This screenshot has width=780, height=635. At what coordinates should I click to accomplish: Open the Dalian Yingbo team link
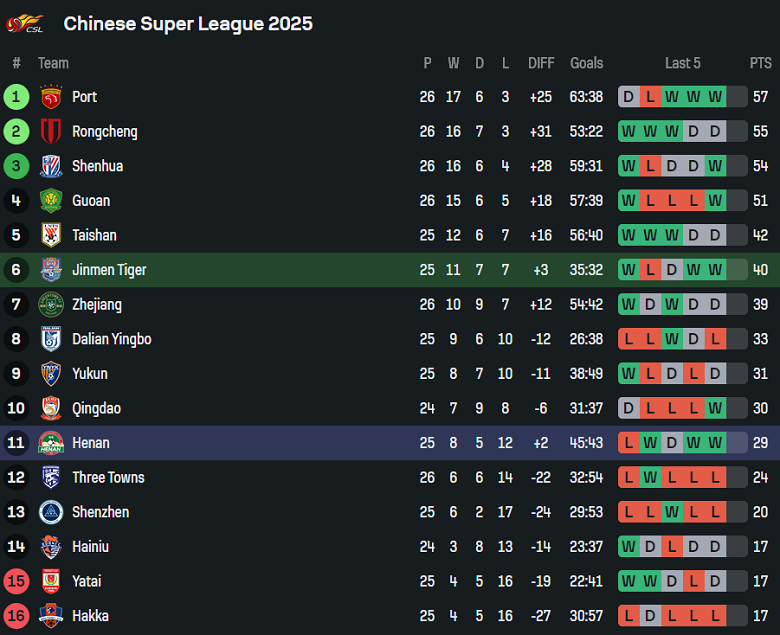[111, 339]
